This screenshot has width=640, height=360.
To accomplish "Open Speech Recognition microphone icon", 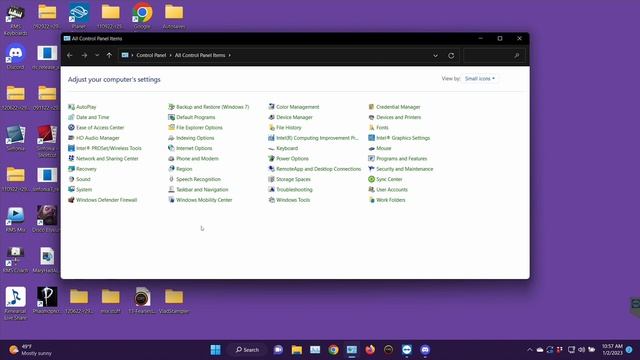I will (171, 179).
